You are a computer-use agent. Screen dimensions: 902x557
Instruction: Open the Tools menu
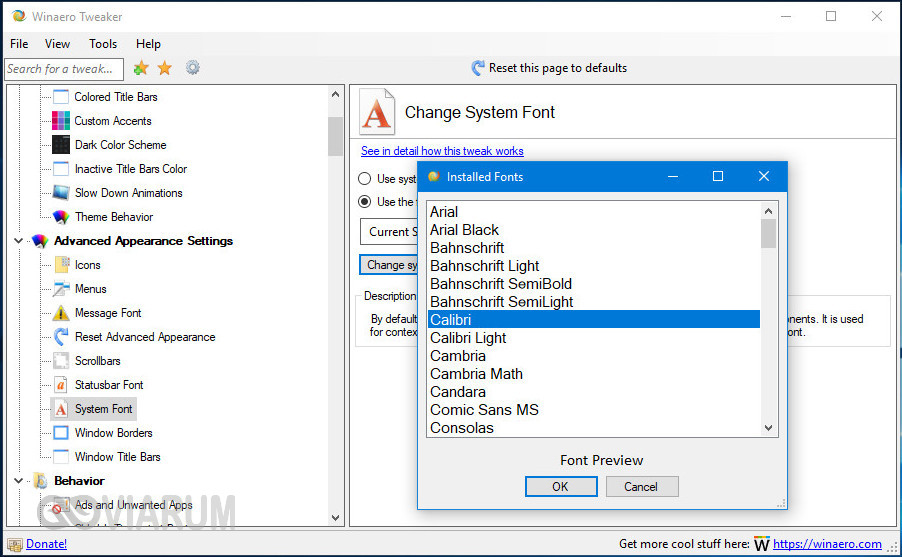click(103, 44)
